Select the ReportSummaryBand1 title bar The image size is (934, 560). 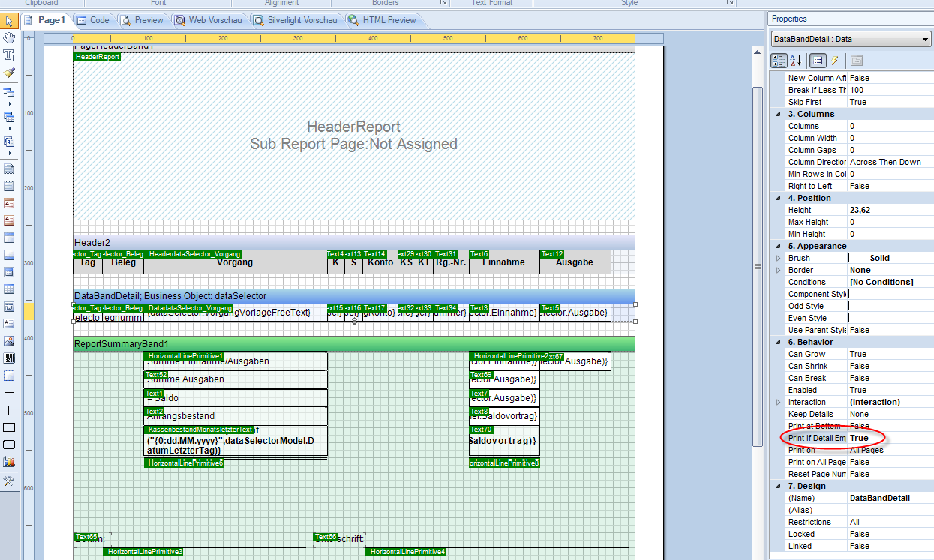[353, 343]
